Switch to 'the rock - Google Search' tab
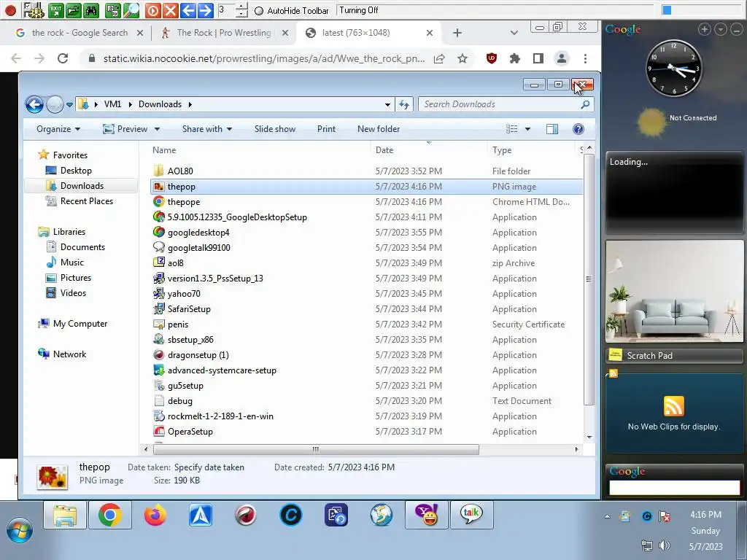The image size is (747, 560). [x=80, y=32]
